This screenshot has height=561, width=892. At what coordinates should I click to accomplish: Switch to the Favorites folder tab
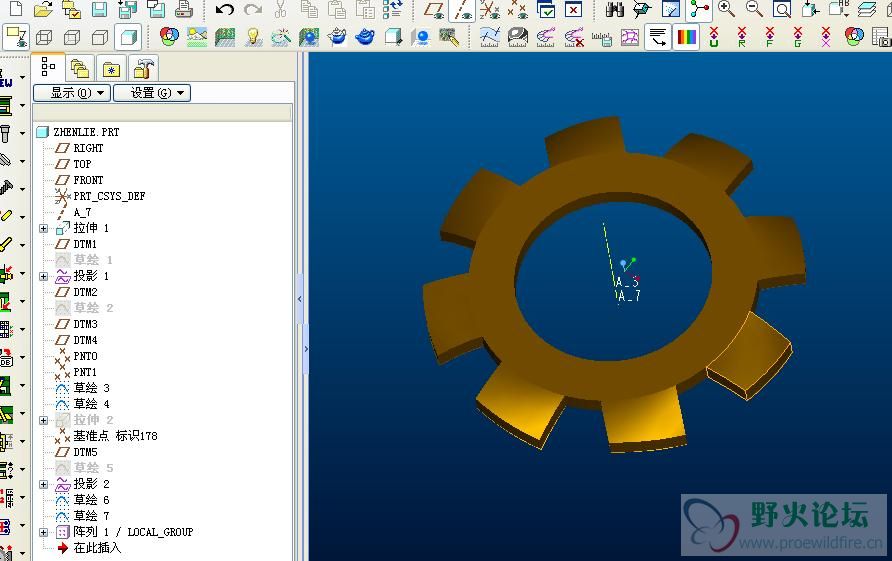click(x=112, y=69)
